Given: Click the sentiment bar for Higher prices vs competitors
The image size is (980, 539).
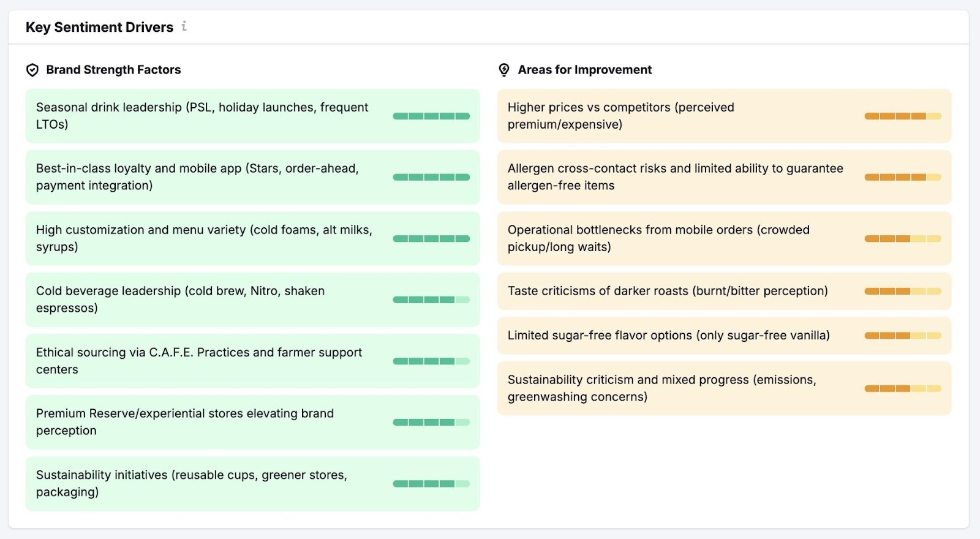Looking at the screenshot, I should point(903,115).
